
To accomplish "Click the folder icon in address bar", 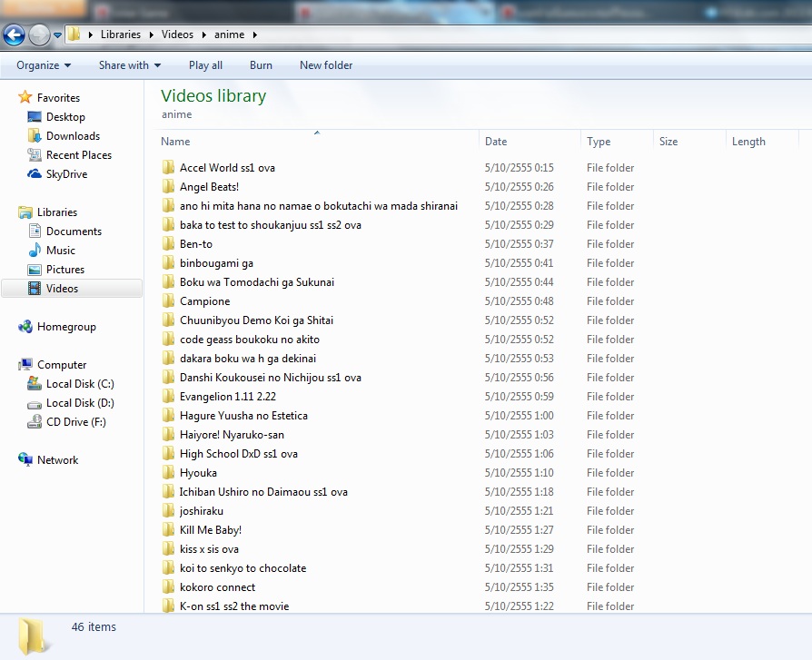I will coord(74,34).
